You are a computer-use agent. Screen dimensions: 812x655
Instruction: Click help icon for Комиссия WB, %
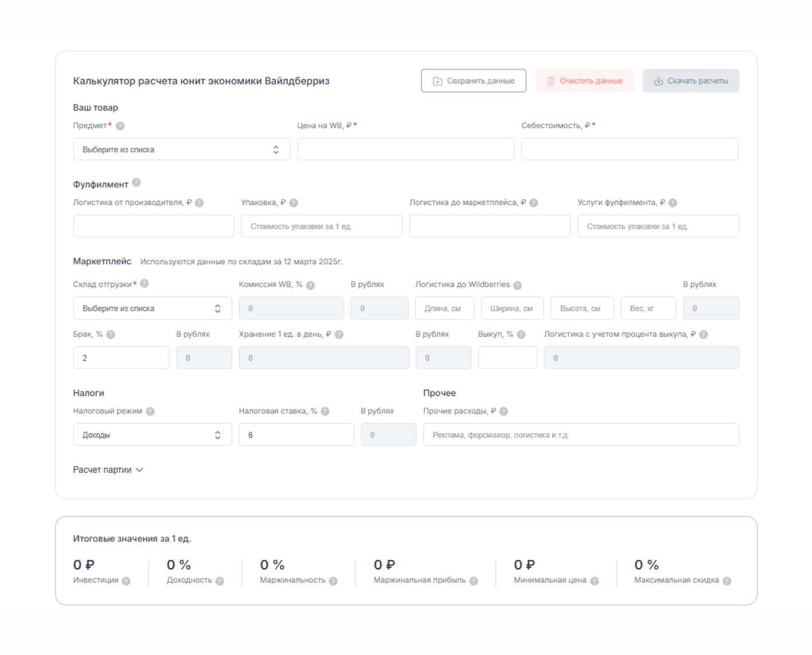[310, 285]
